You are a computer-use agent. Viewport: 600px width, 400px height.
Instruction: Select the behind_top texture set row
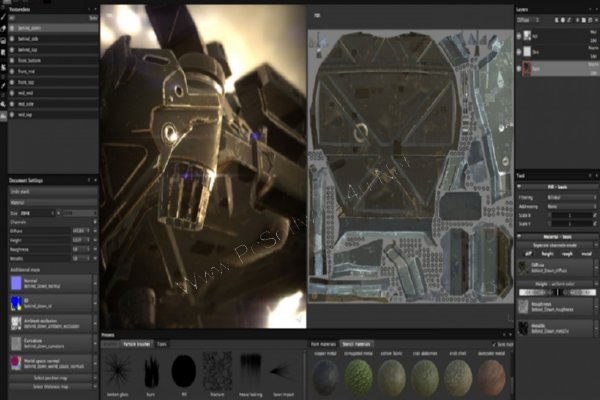click(x=53, y=50)
